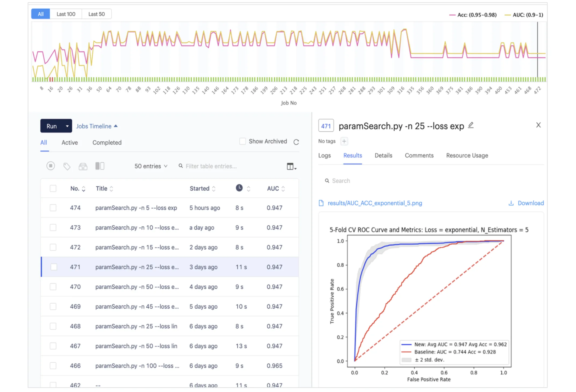576x392 pixels.
Task: Open the table column chooser dropdown
Action: pos(291,166)
